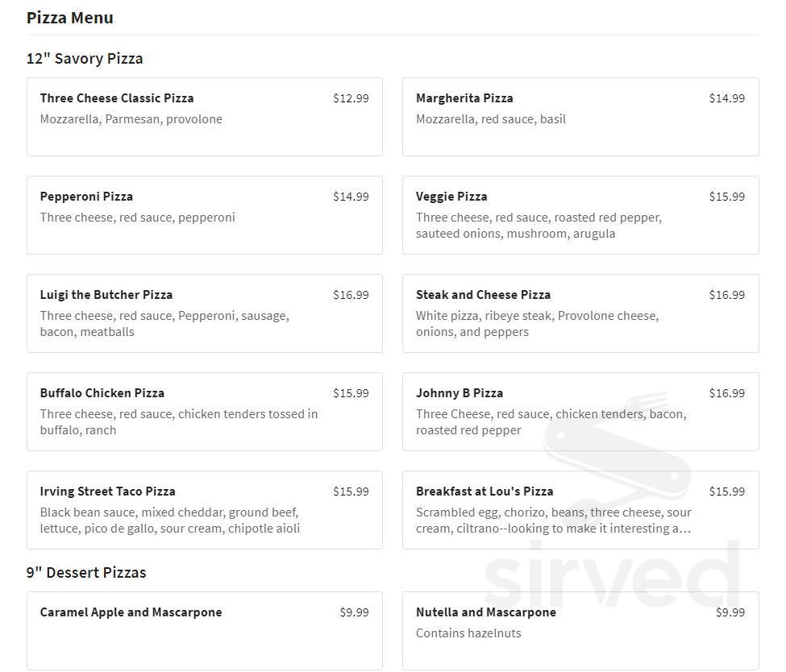This screenshot has width=786, height=672.
Task: Open the Buffalo Chicken Pizza card
Action: pyautogui.click(x=204, y=411)
